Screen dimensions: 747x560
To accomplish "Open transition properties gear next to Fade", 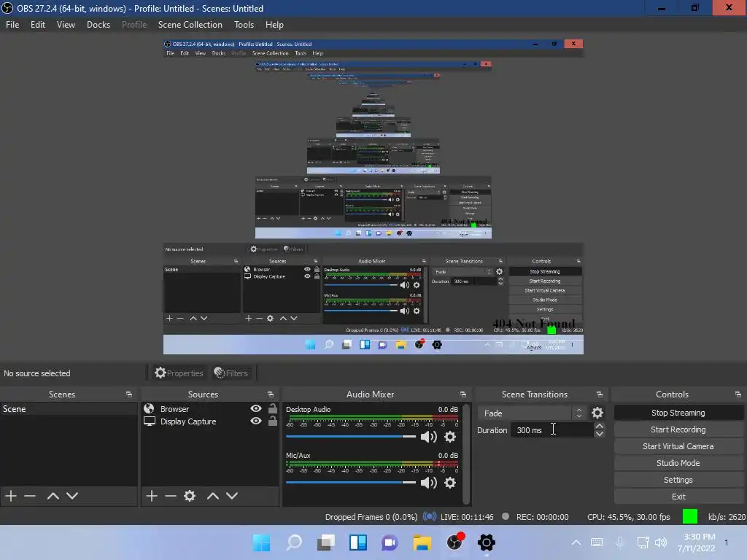I will coord(597,413).
